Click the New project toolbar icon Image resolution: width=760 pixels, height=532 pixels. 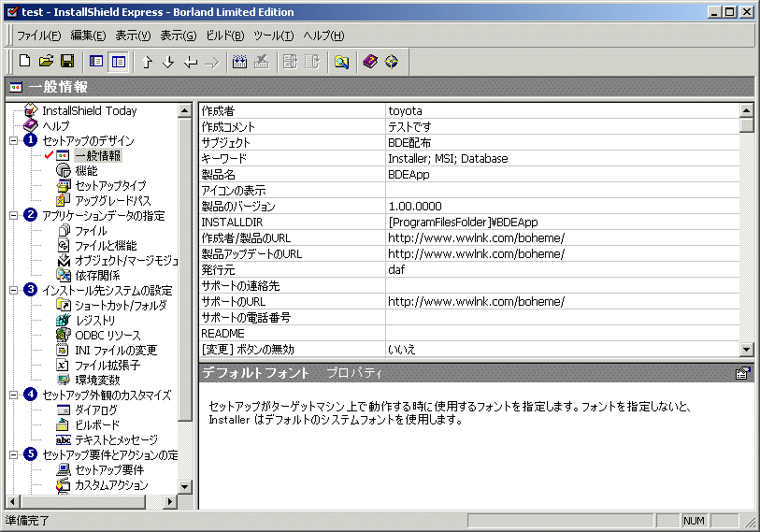(x=24, y=61)
